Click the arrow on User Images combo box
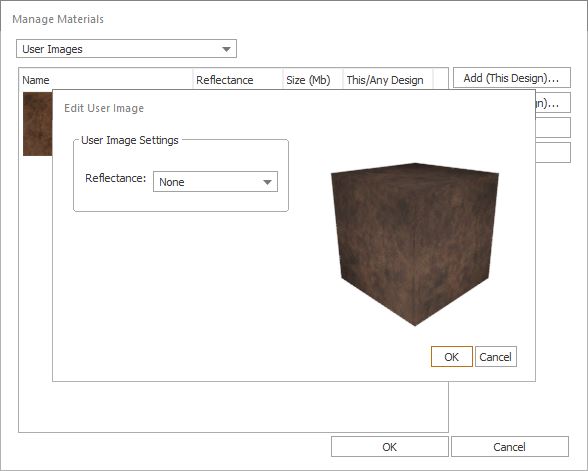Viewport: 588px width, 471px height. [x=226, y=49]
